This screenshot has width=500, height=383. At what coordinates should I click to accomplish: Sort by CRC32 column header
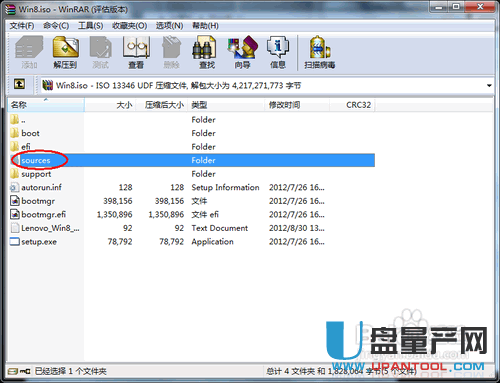(352, 105)
